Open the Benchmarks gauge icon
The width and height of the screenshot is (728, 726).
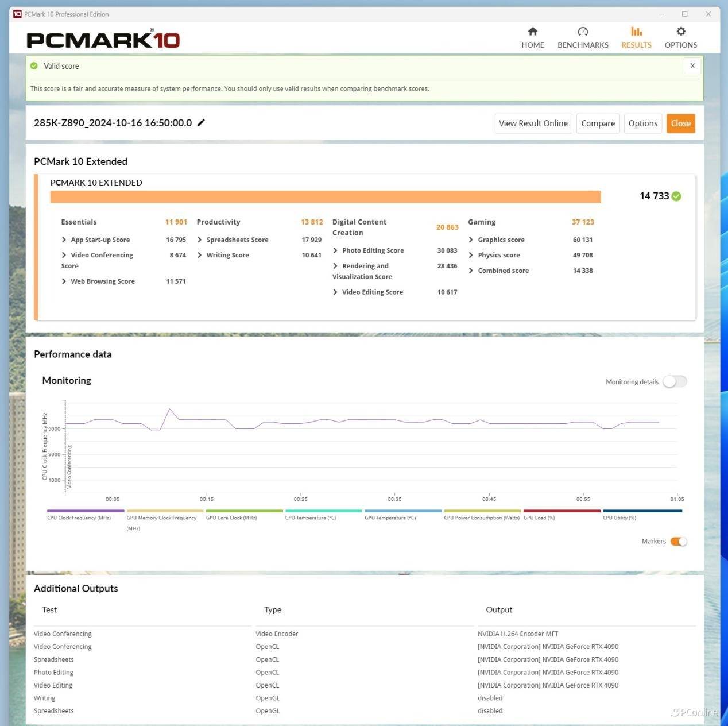[582, 32]
